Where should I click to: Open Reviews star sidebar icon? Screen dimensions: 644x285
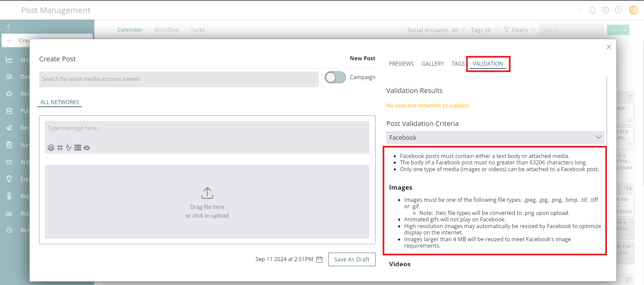point(9,94)
